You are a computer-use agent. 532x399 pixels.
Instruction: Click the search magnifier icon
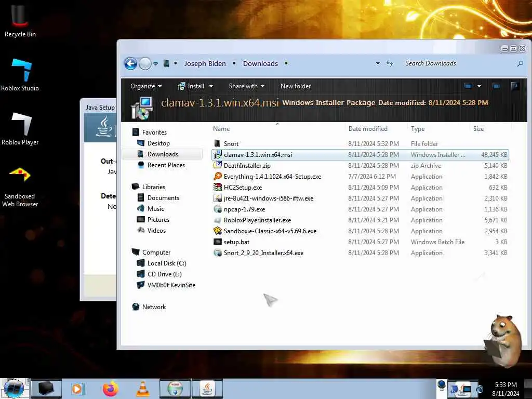pyautogui.click(x=520, y=63)
